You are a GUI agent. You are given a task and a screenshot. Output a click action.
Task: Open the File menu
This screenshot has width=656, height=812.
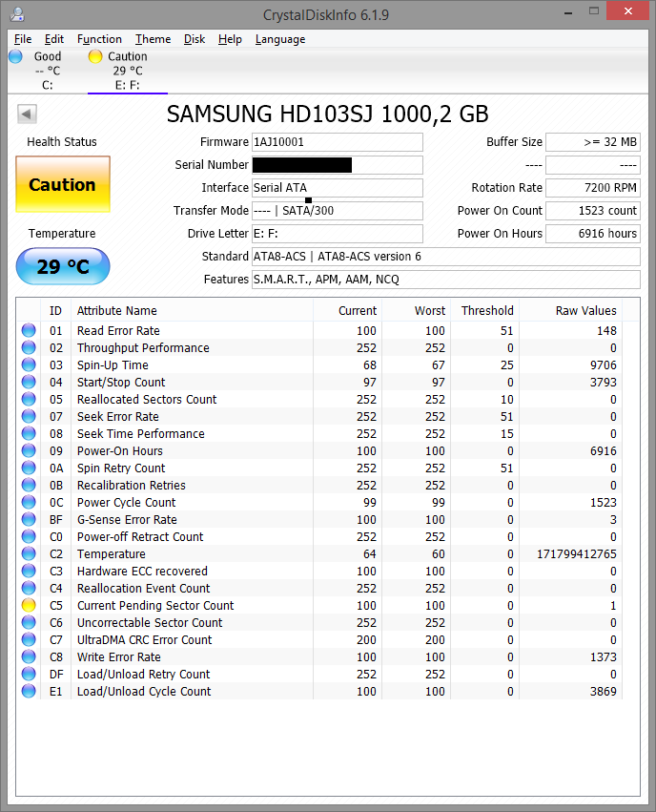click(x=23, y=39)
